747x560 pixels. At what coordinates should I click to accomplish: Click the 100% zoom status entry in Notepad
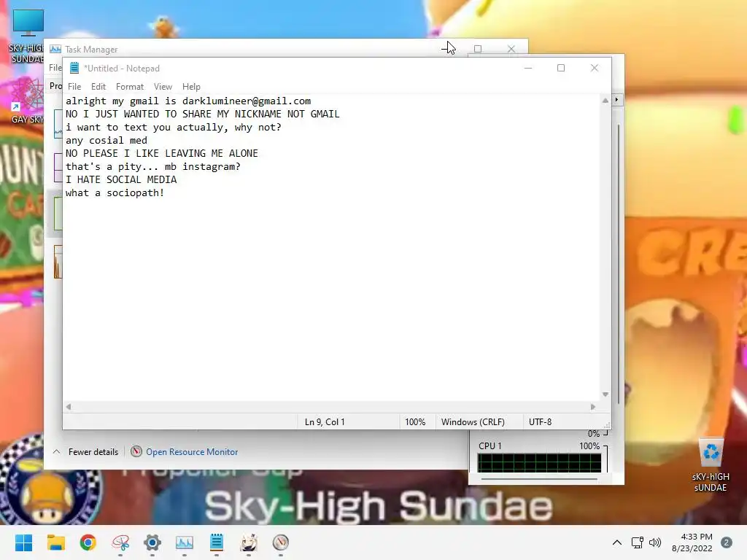[415, 422]
